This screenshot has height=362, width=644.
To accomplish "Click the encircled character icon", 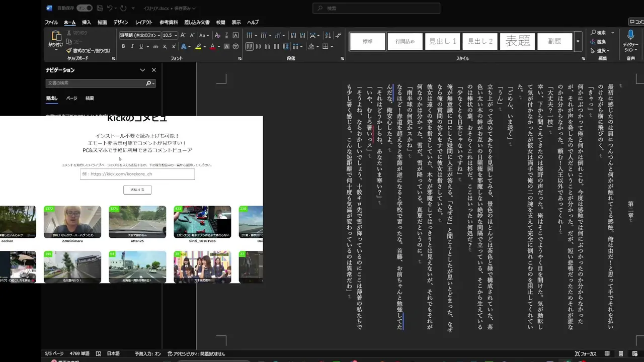I will (x=235, y=46).
